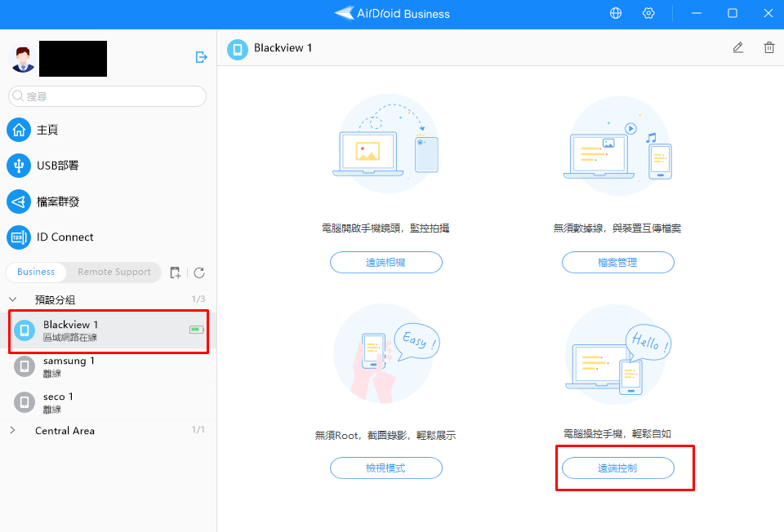Viewport: 784px width, 532px height.
Task: Click the search magnifier icon
Action: coord(18,96)
